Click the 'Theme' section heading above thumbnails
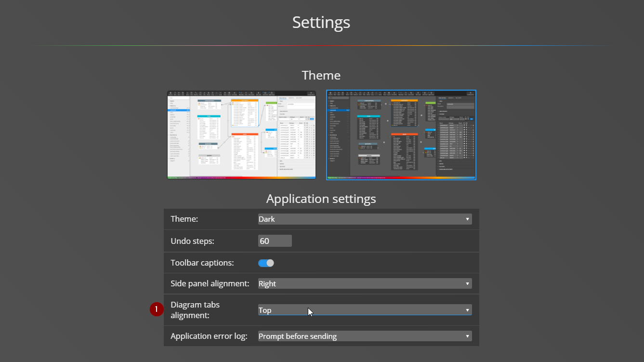644x362 pixels. point(321,75)
